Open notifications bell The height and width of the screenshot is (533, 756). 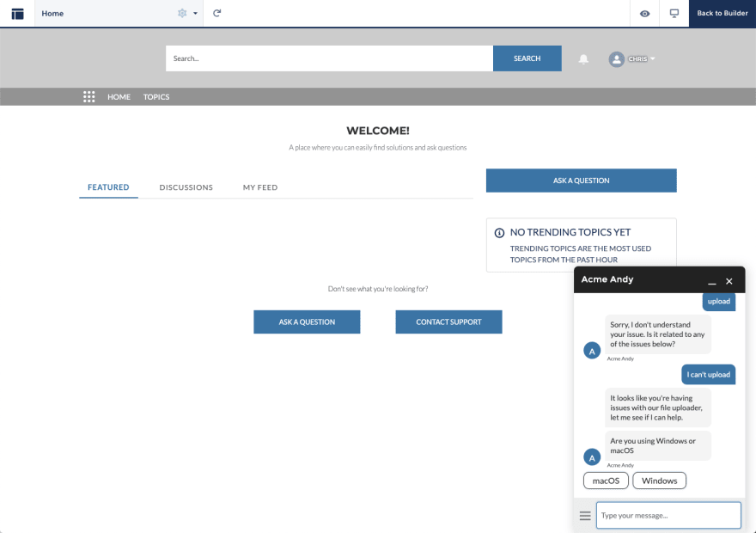coord(583,58)
